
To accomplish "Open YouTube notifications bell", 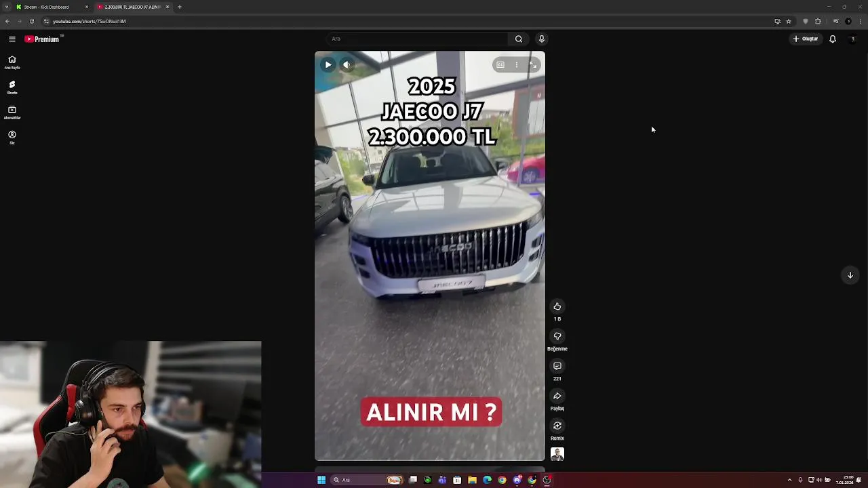I will [833, 39].
